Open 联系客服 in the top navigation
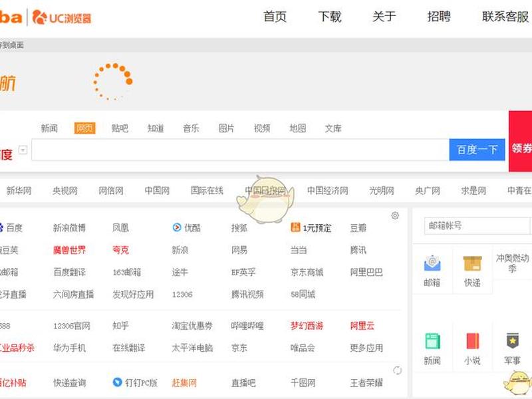This screenshot has height=399, width=532. tap(505, 17)
